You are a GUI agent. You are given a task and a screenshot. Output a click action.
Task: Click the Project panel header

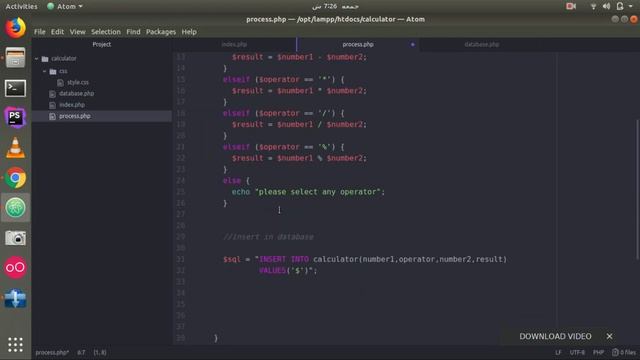[x=102, y=44]
